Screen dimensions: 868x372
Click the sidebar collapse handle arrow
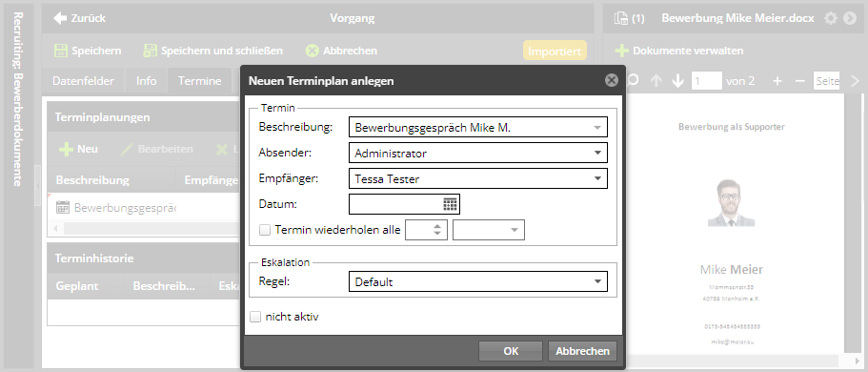38,186
